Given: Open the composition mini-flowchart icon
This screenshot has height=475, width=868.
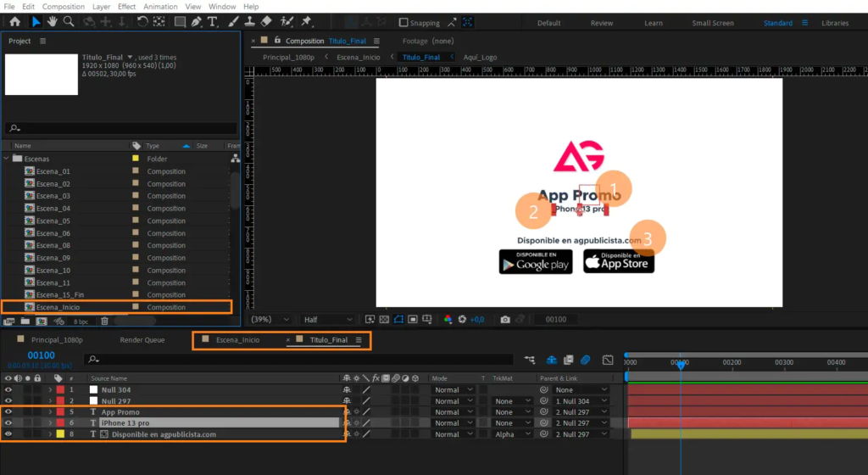Looking at the screenshot, I should pyautogui.click(x=530, y=360).
